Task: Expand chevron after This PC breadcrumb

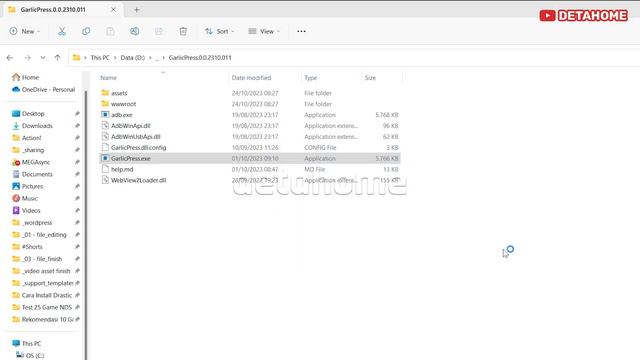Action: [115, 58]
